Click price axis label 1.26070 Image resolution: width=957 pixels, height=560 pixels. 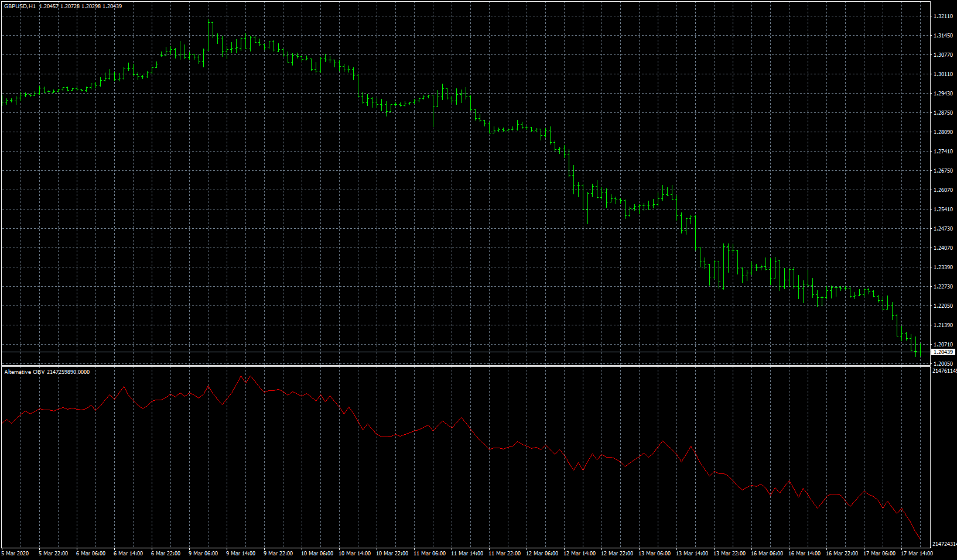pos(942,190)
